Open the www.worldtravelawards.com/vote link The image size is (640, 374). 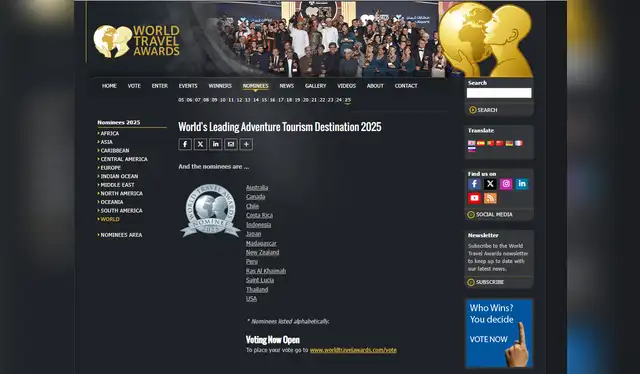click(x=353, y=350)
